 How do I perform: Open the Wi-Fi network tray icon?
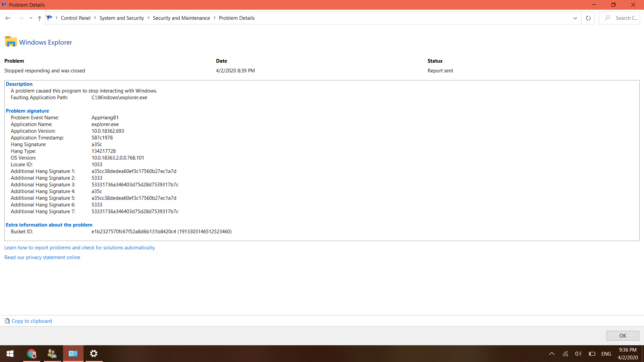(x=566, y=354)
